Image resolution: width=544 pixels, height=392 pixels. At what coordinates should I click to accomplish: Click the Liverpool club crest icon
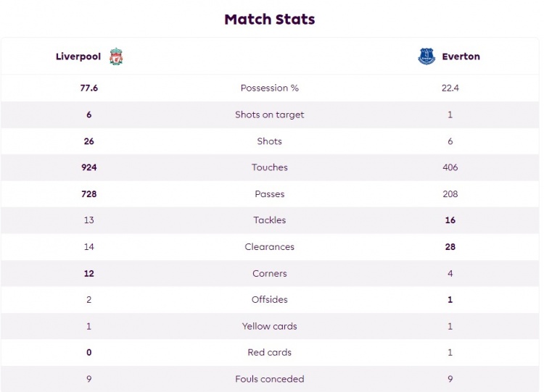point(116,57)
